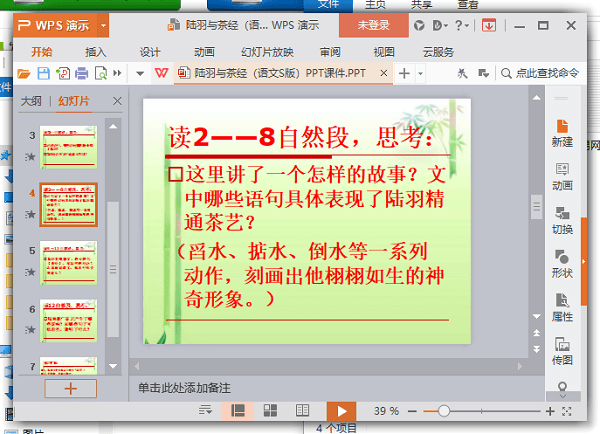Click the add new slide plus button
The height and width of the screenshot is (434, 600).
70,388
